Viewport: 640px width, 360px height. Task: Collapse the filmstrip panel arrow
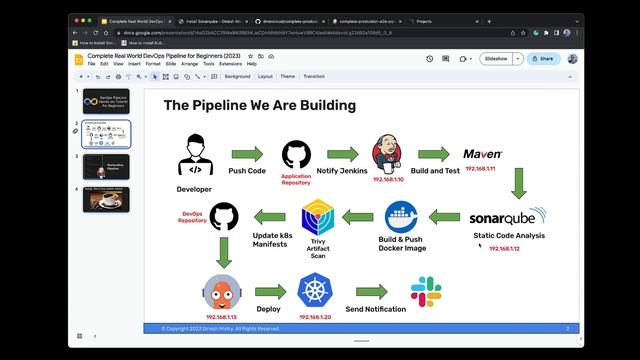95,336
